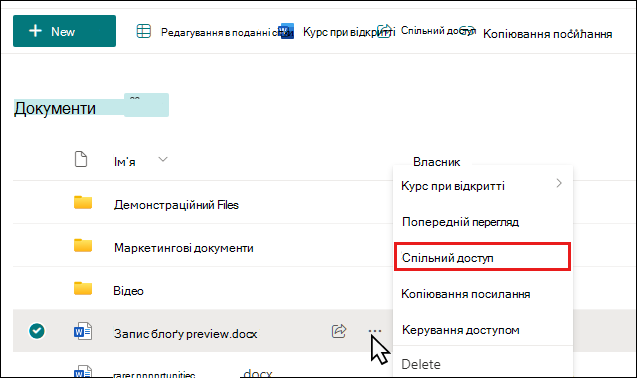Open the Демонстраційний Files folder

coord(176,205)
